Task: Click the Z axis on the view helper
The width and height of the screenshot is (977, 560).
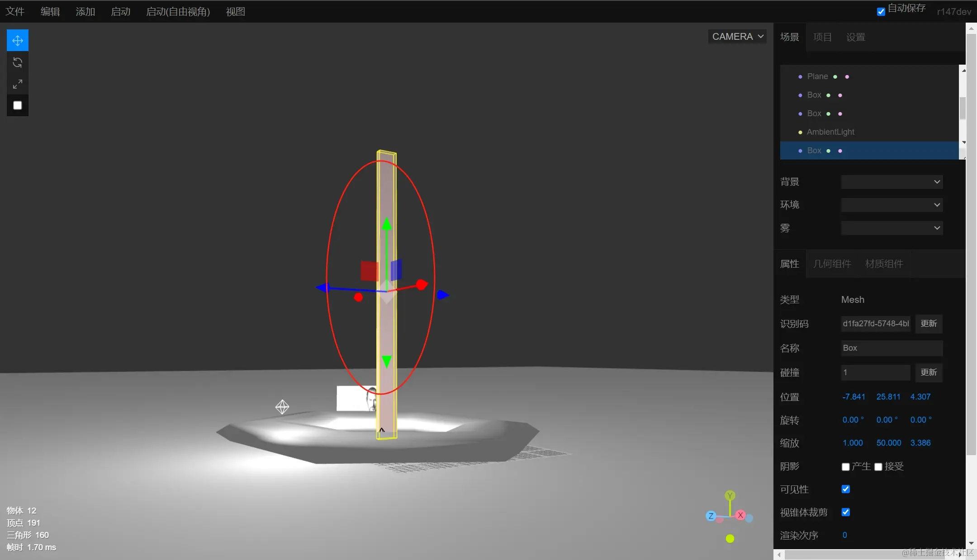Action: click(711, 516)
